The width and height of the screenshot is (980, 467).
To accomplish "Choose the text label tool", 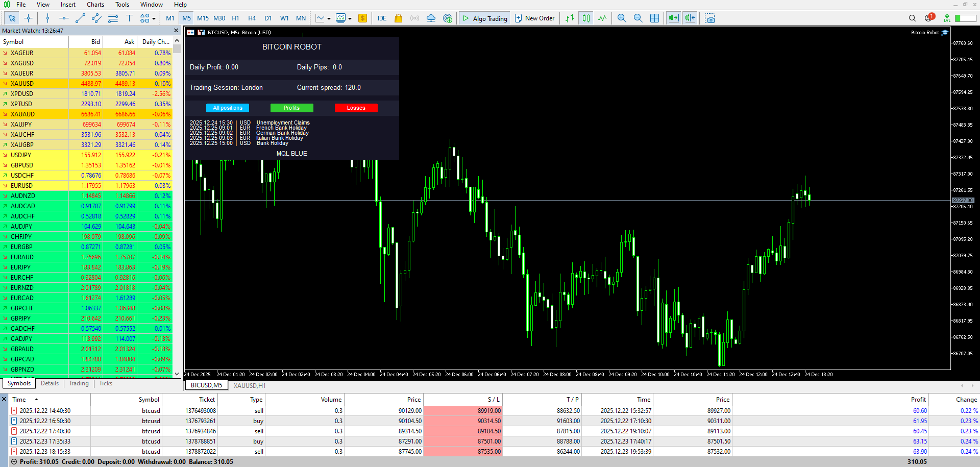I will point(129,18).
